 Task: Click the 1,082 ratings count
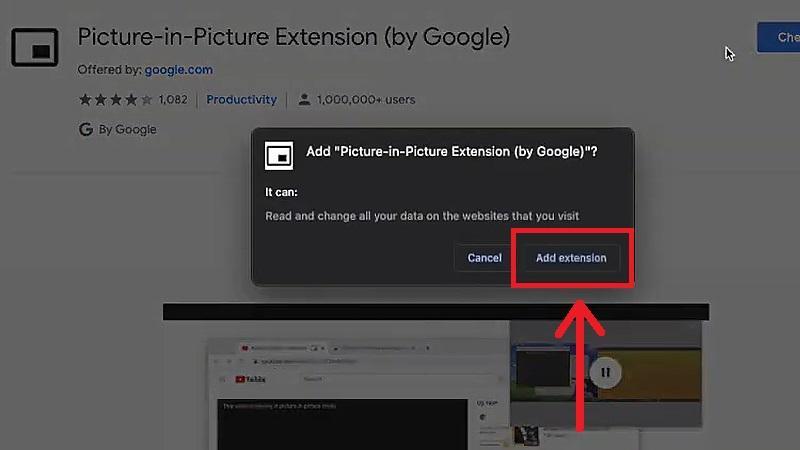point(173,100)
